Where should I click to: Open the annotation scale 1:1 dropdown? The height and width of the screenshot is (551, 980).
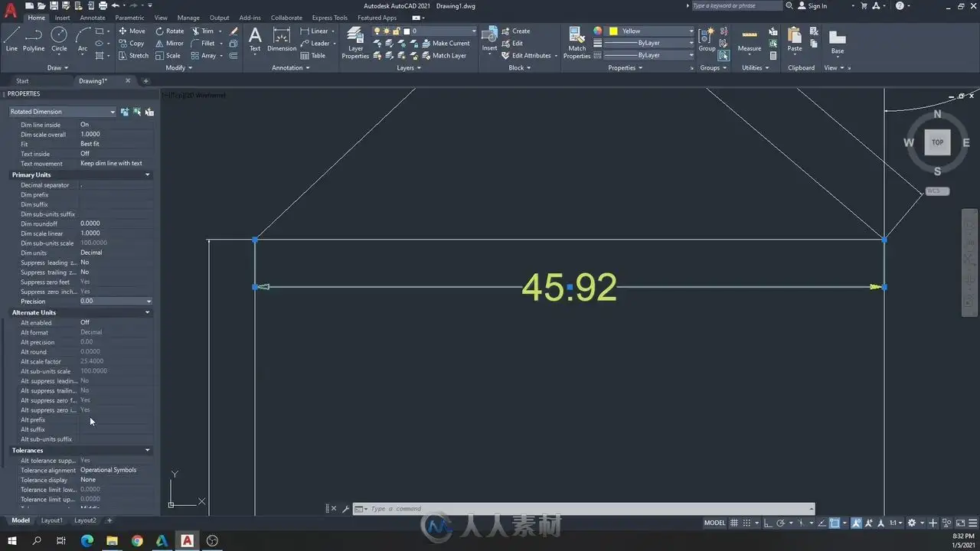[896, 523]
